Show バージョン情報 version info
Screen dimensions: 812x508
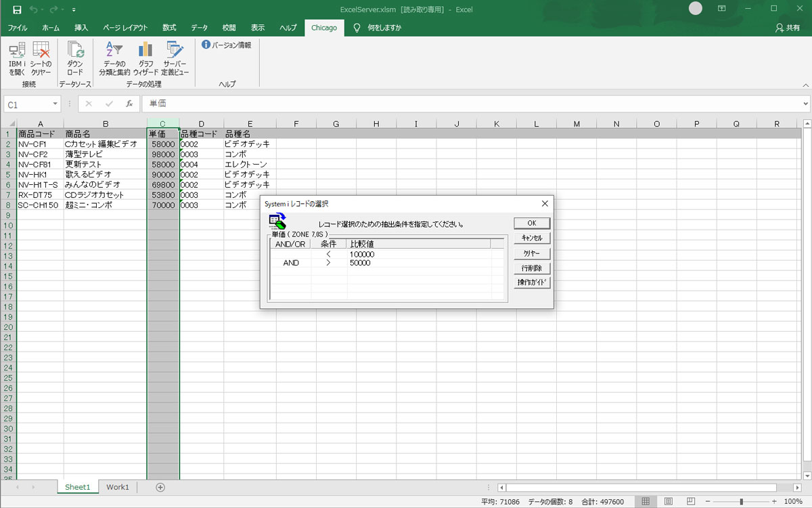coord(227,45)
